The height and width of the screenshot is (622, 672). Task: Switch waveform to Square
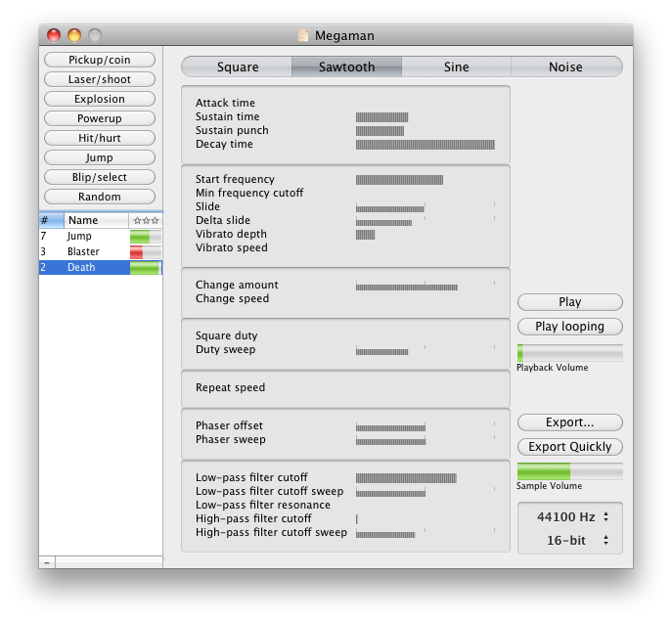pyautogui.click(x=238, y=67)
